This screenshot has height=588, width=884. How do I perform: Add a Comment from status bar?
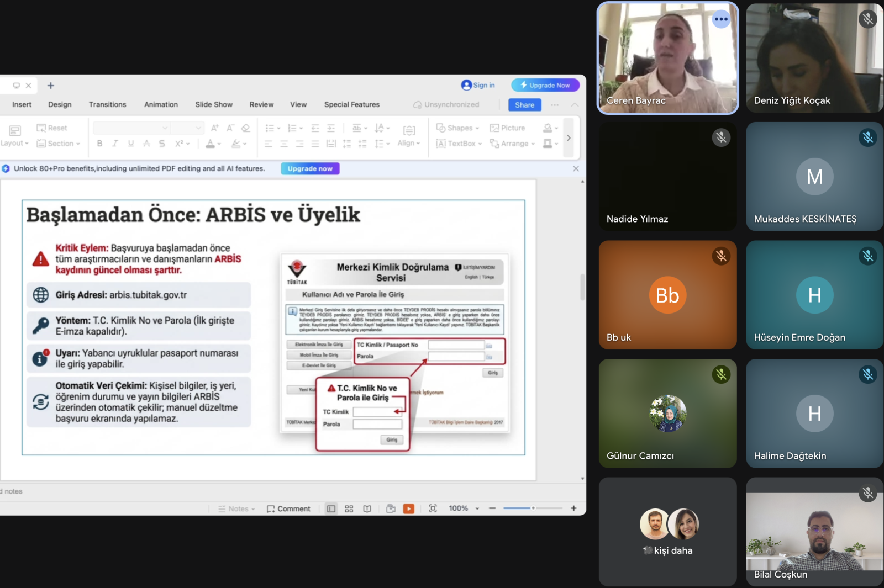[x=288, y=508]
